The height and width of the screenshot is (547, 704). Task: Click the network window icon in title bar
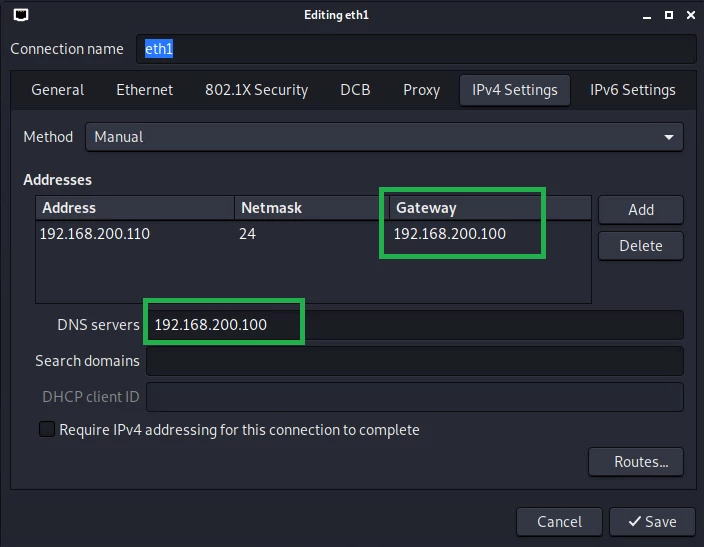click(x=21, y=15)
